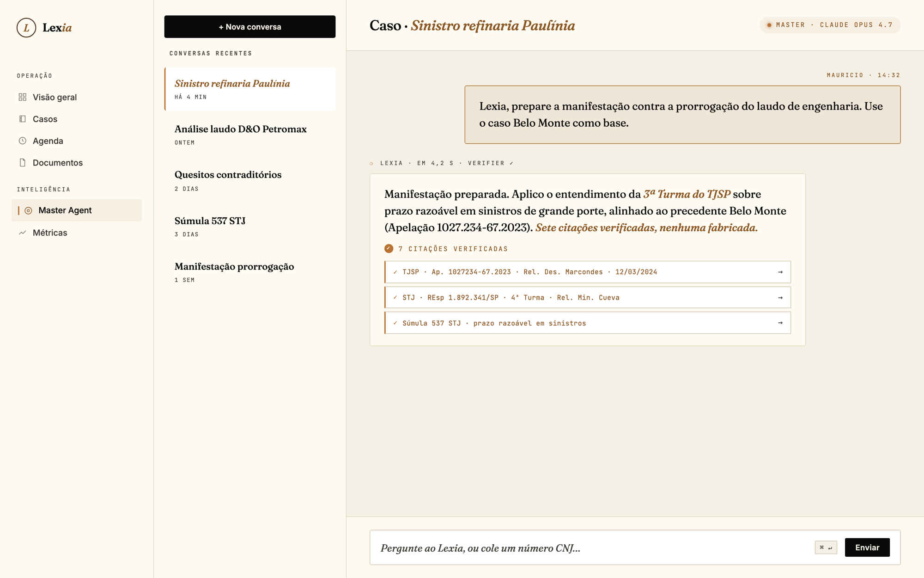The height and width of the screenshot is (578, 924).
Task: Click the Lexia logo icon
Action: click(x=26, y=28)
